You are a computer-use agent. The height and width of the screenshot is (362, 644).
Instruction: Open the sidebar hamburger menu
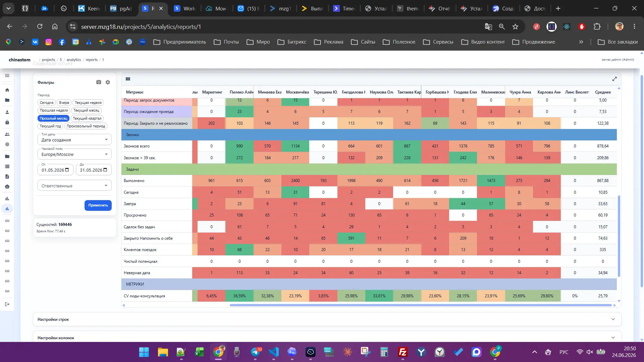7,76
